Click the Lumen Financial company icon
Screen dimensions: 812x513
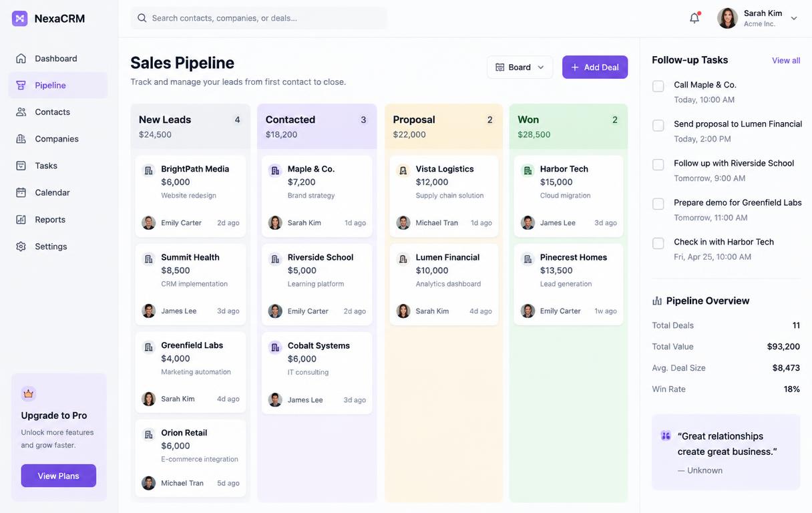pos(403,259)
